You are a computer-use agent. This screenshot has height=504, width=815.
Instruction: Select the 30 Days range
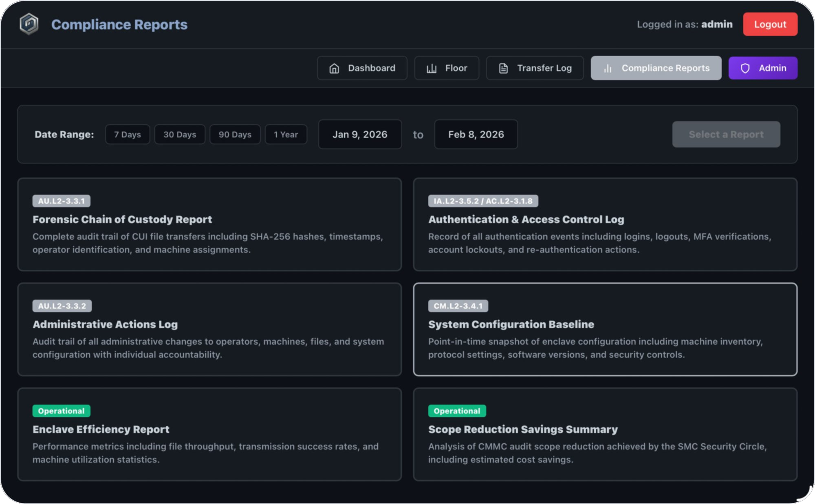pyautogui.click(x=180, y=134)
